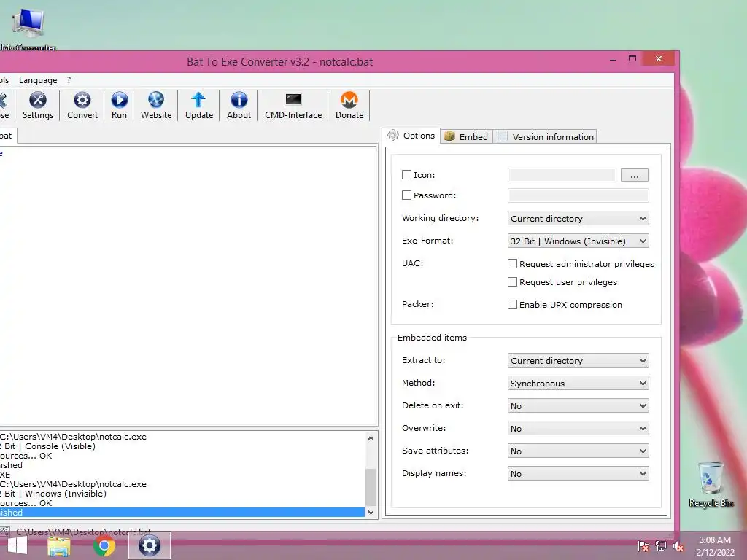747x560 pixels.
Task: Open the Settings toolbar icon
Action: tap(38, 105)
